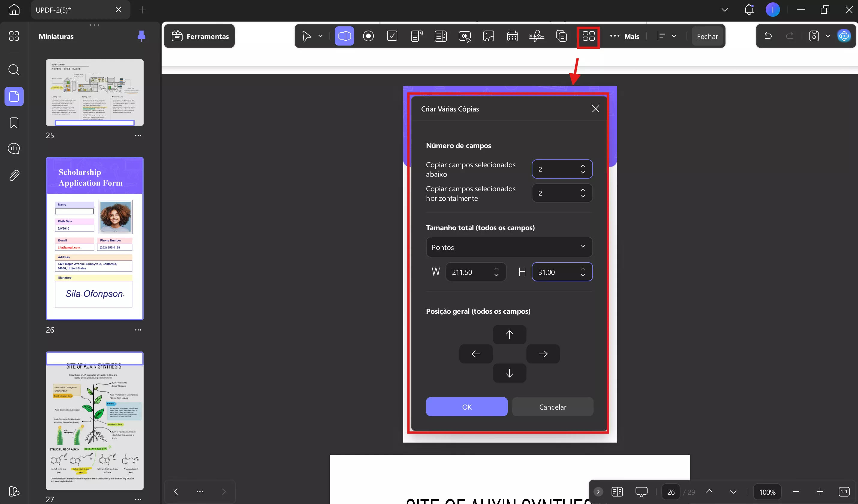858x504 pixels.
Task: Unpin the Miniaturas panel
Action: 141,36
